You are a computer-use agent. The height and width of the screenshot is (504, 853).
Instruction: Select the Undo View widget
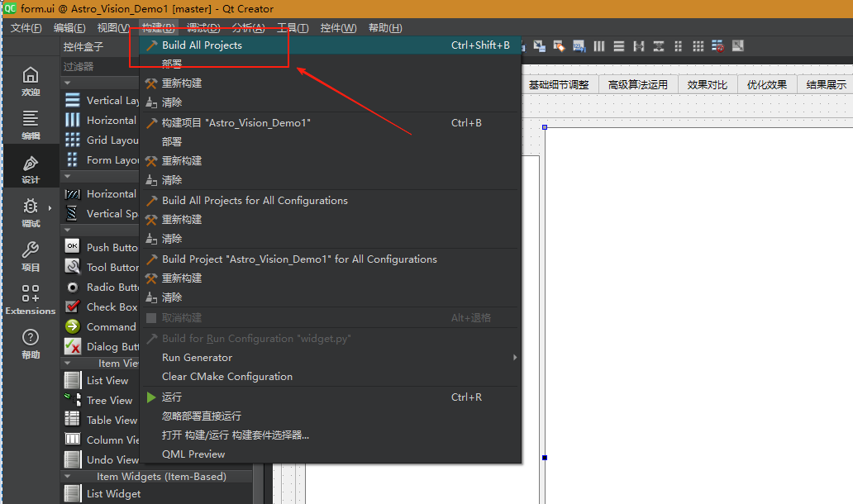point(101,459)
